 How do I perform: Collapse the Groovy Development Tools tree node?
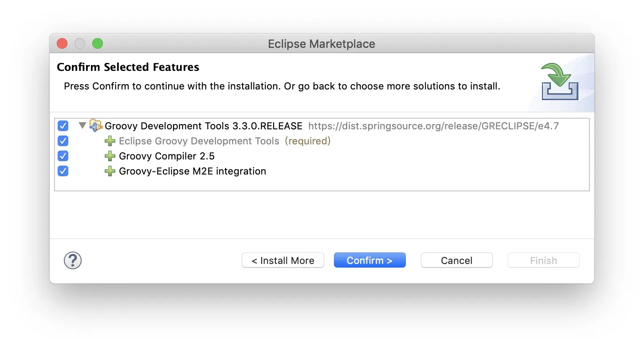(x=82, y=126)
